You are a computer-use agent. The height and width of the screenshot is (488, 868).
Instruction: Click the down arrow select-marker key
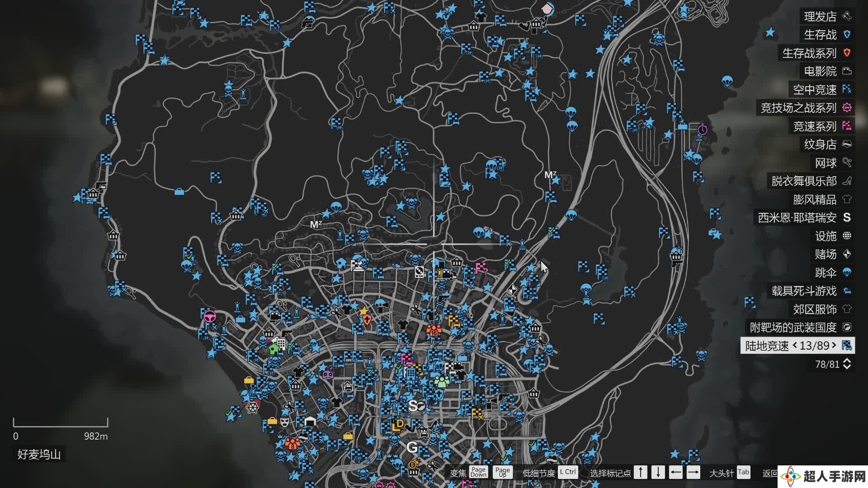(658, 472)
